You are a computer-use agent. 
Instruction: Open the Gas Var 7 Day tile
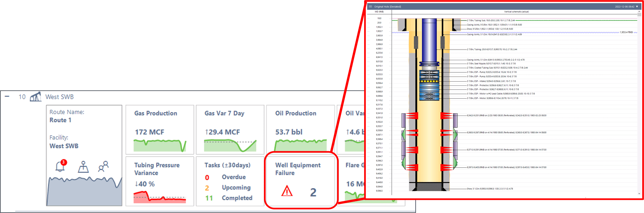coord(230,130)
